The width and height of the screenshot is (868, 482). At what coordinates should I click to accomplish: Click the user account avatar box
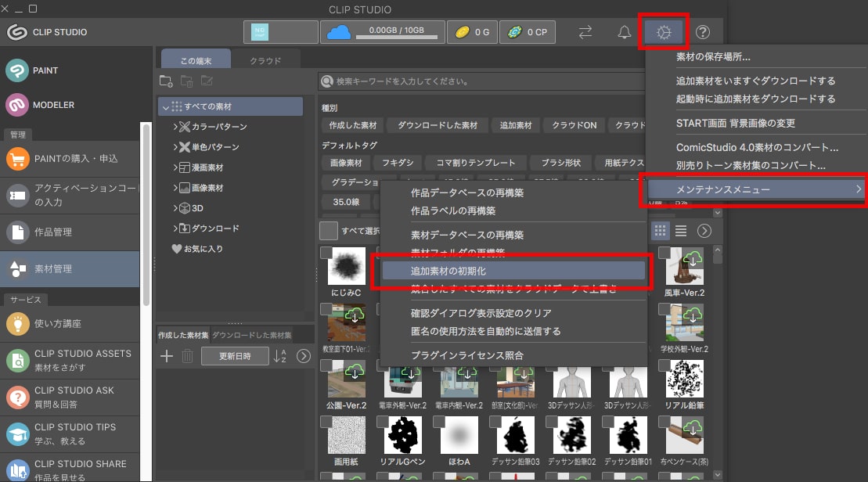[x=281, y=32]
